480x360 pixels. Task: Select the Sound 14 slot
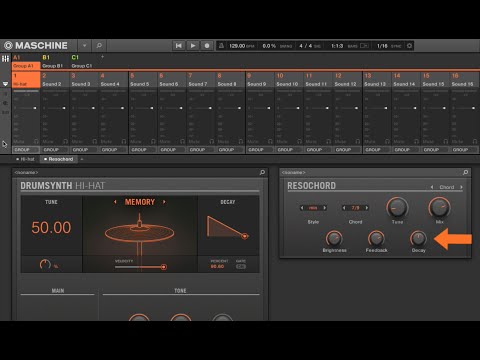(x=406, y=80)
